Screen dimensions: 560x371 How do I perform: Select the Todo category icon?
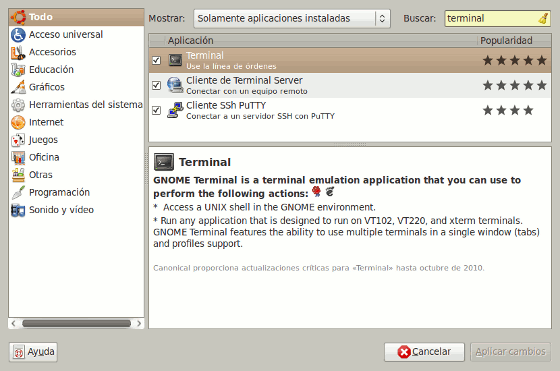click(18, 17)
